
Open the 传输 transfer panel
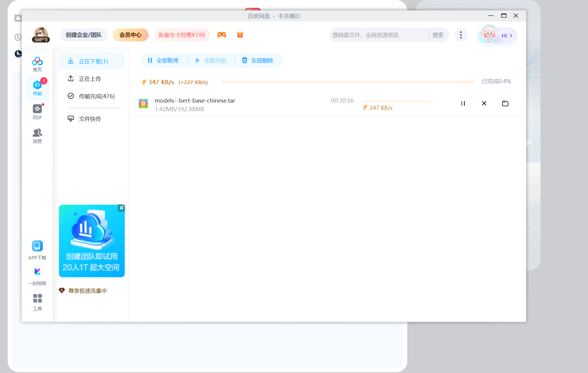[x=37, y=88]
